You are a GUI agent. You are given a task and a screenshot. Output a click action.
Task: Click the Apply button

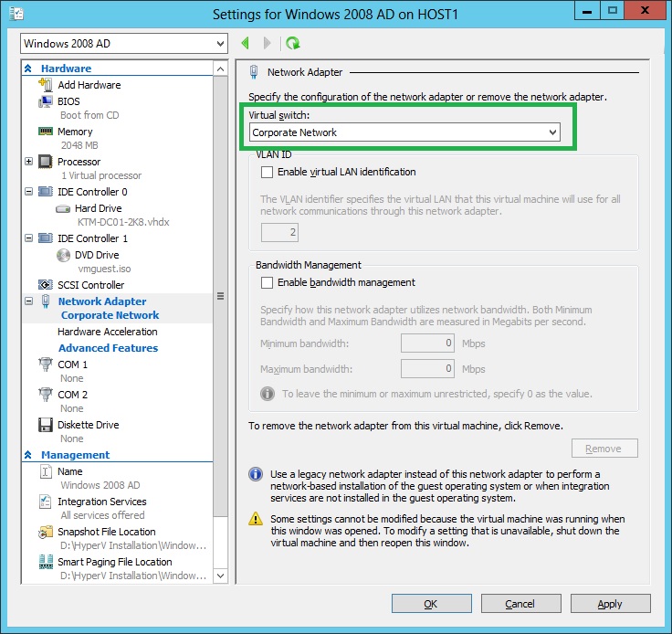point(610,604)
